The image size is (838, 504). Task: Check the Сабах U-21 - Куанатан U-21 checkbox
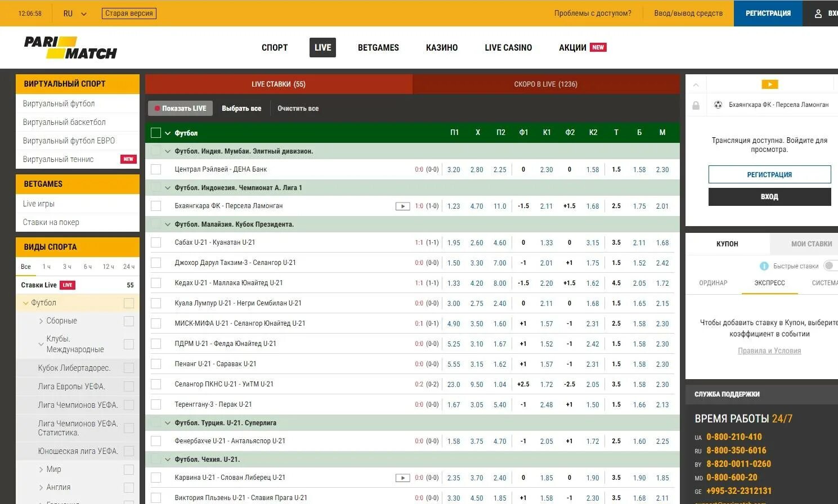156,242
